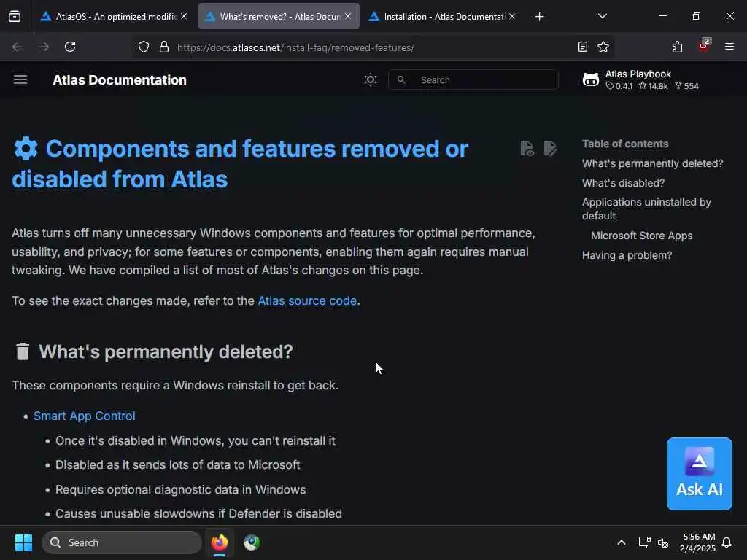Jump to Microsoft Store Apps section
The width and height of the screenshot is (747, 560).
(x=642, y=236)
